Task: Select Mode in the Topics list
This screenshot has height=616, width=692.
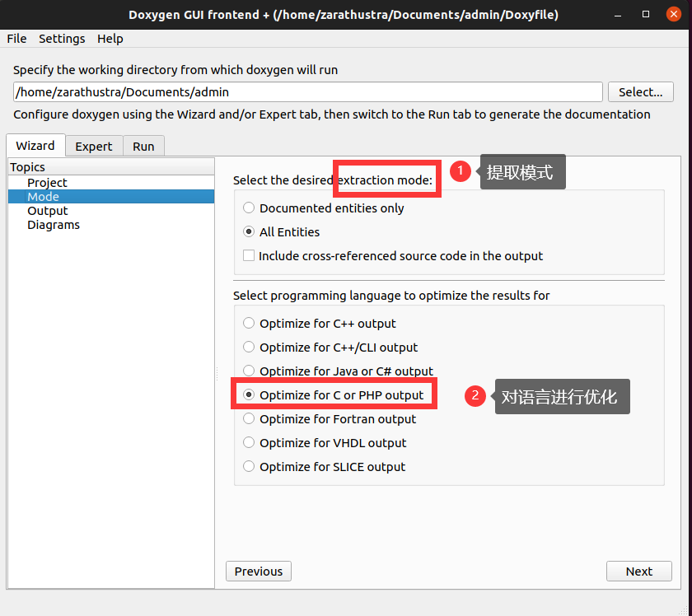Action: pyautogui.click(x=110, y=197)
